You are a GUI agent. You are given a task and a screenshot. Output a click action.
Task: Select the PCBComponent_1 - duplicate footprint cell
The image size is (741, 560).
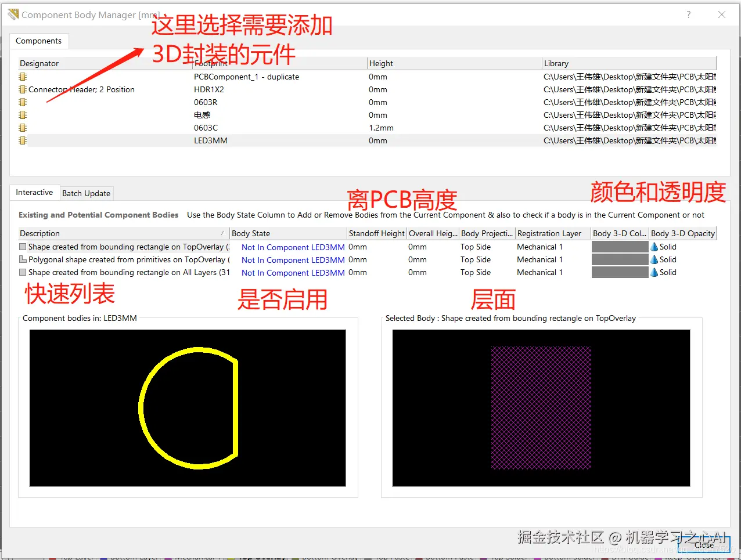point(247,77)
